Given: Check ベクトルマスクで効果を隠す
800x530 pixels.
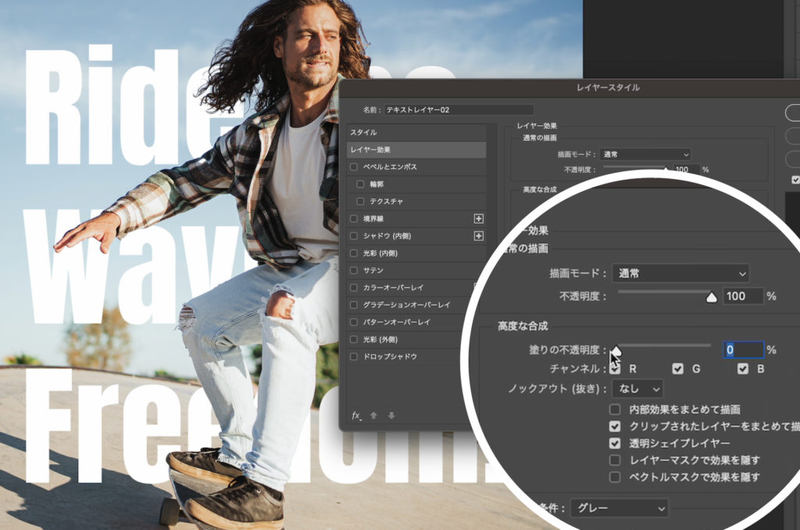Looking at the screenshot, I should pos(615,477).
